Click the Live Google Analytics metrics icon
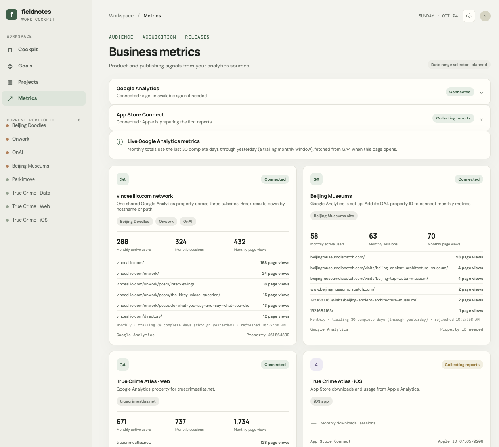The height and width of the screenshot is (447, 499). pyautogui.click(x=120, y=142)
